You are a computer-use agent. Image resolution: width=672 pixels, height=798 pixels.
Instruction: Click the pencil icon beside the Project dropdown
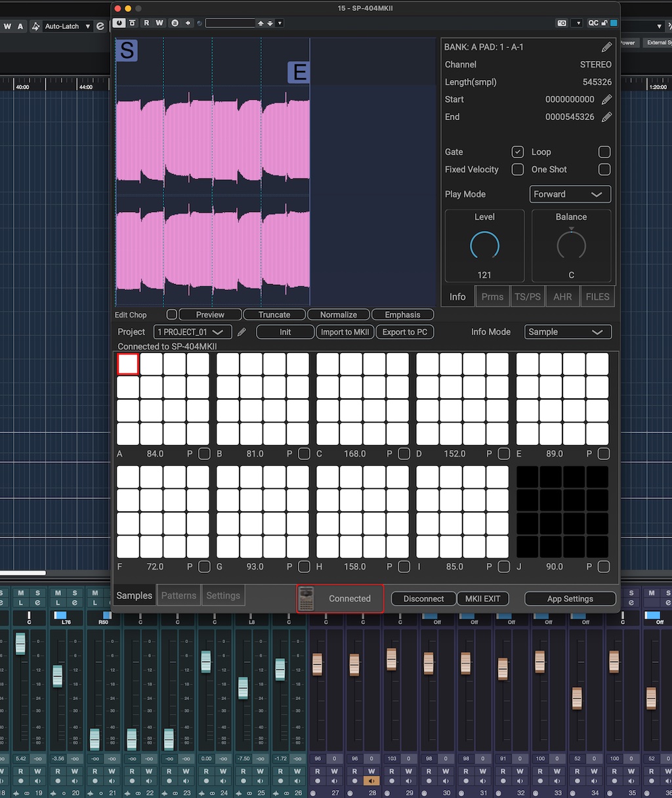[x=241, y=332]
